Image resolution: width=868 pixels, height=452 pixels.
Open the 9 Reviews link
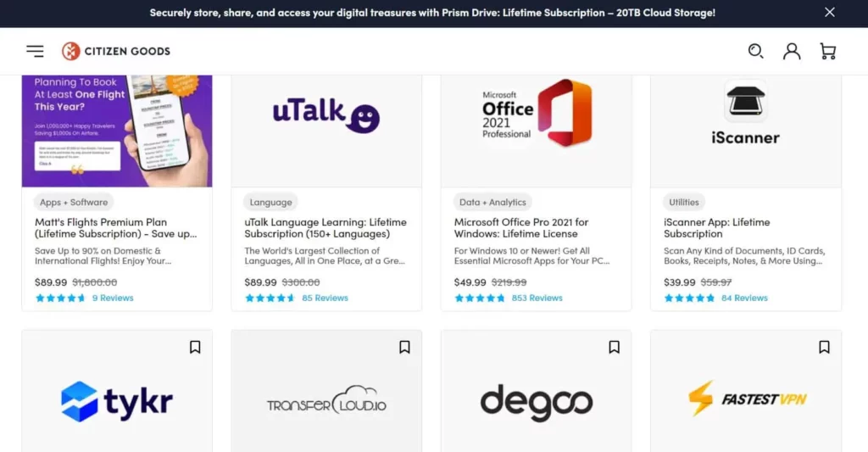click(113, 298)
